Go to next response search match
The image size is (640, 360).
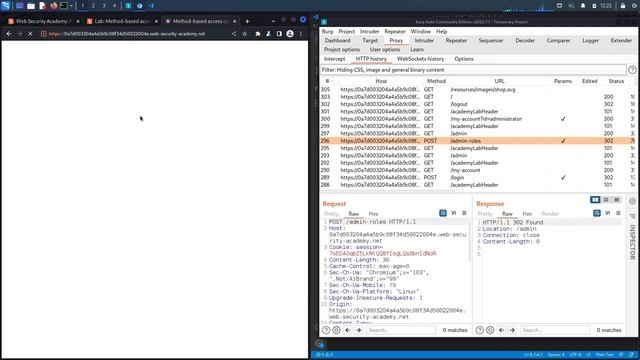coord(512,330)
